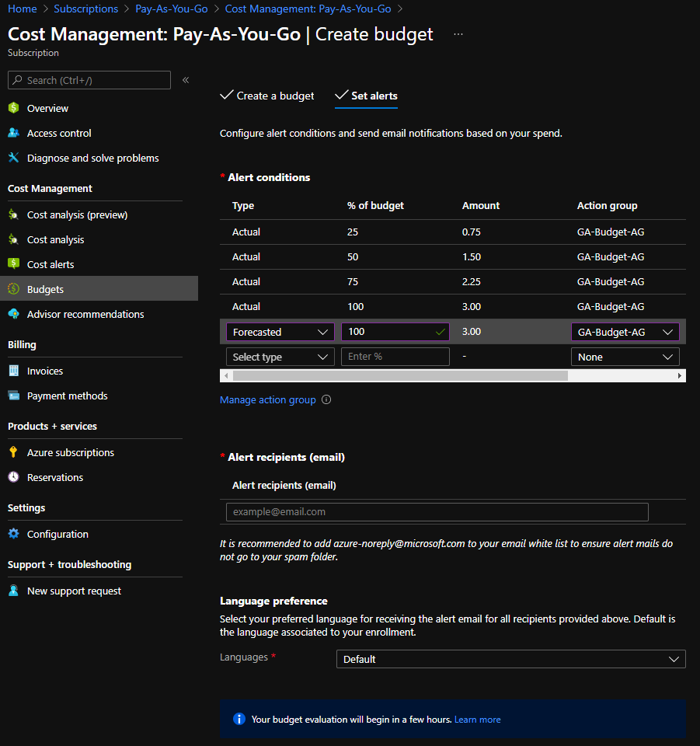The height and width of the screenshot is (746, 700).
Task: Open Advisor recommendations
Action: click(85, 313)
